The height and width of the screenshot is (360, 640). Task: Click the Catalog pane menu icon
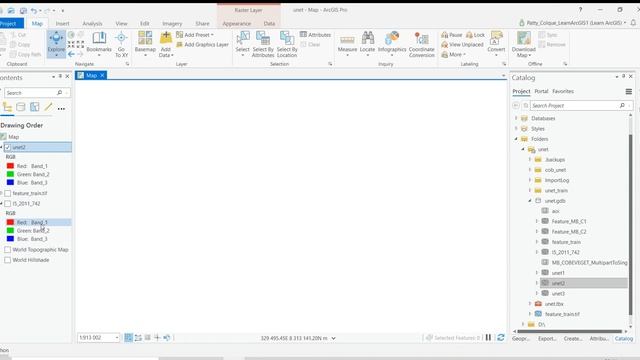629,92
